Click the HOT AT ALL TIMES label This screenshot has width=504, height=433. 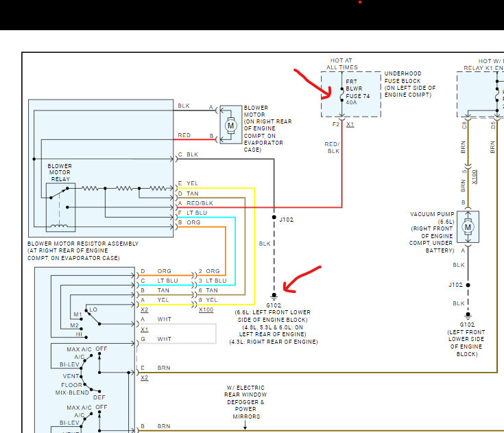click(341, 63)
